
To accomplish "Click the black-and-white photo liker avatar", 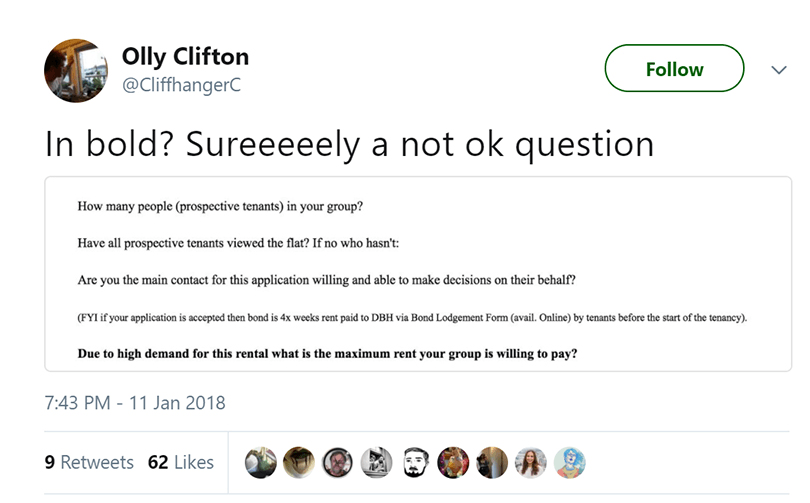I will [376, 462].
